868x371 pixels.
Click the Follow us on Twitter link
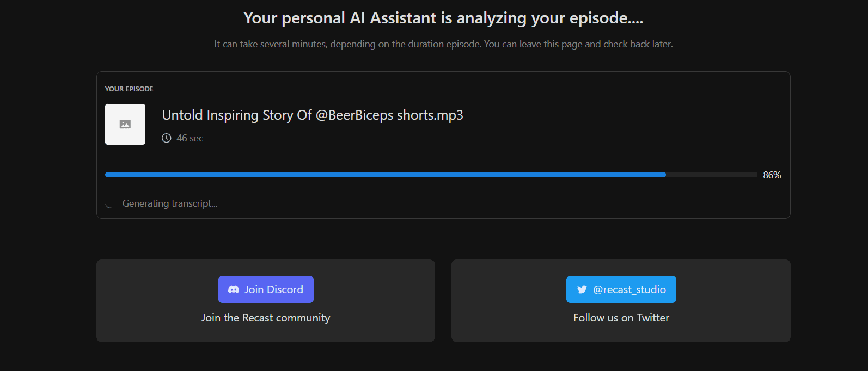[x=621, y=318]
